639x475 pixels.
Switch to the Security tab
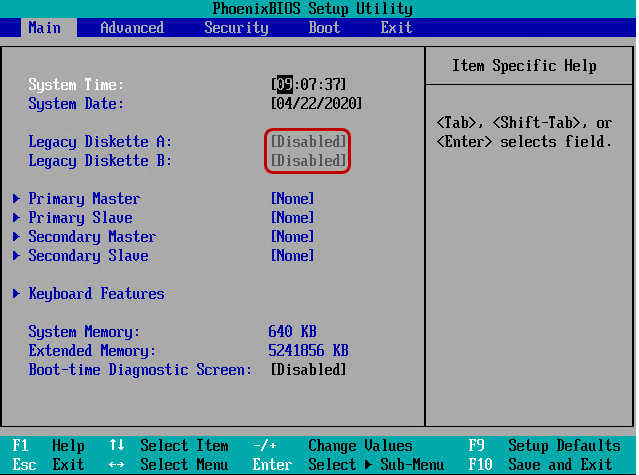pos(236,28)
